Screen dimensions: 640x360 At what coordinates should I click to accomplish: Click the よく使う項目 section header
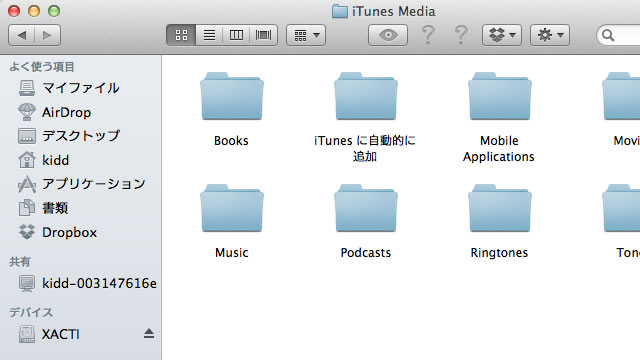(42, 67)
